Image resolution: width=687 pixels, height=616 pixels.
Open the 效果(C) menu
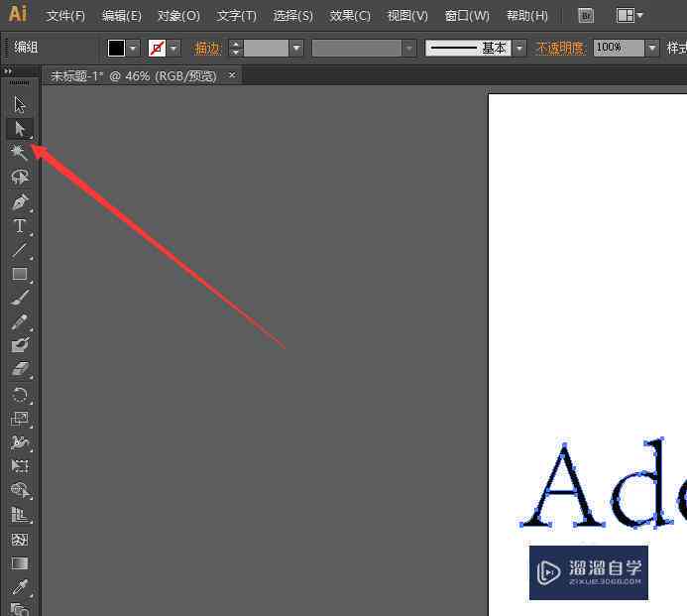point(350,16)
